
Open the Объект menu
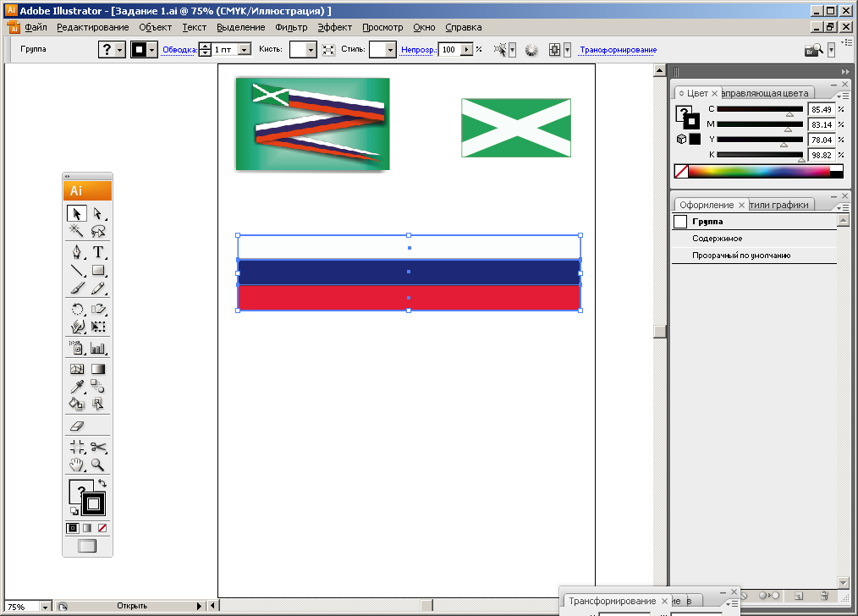coord(156,27)
